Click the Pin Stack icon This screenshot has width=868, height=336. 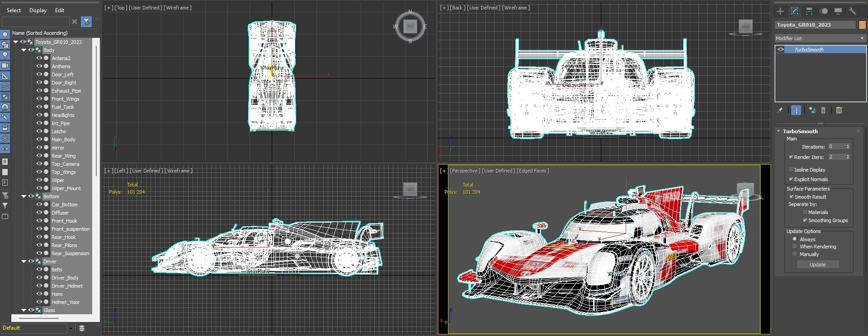(780, 110)
